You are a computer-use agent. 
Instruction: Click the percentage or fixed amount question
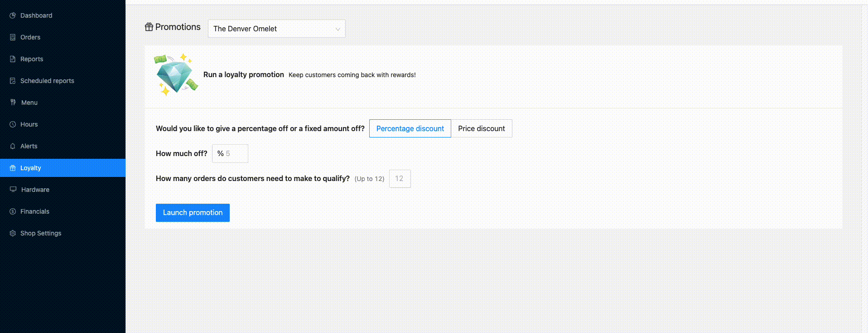pyautogui.click(x=260, y=128)
